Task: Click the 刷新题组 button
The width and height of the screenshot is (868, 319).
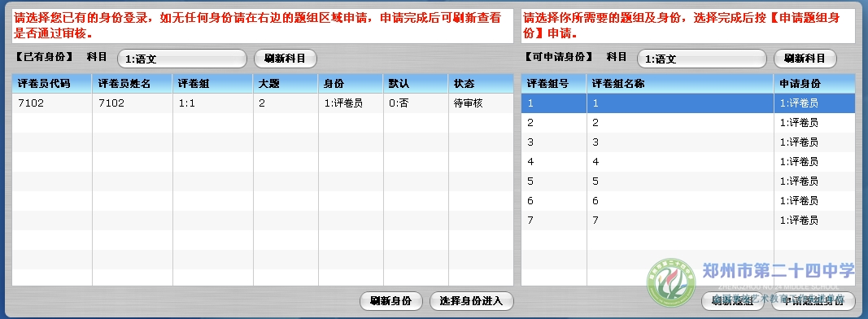Action: pos(732,301)
